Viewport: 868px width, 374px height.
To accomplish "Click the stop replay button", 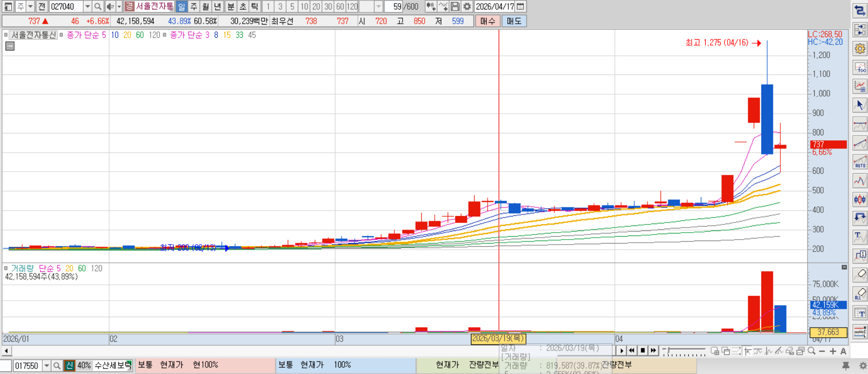I will [642, 351].
